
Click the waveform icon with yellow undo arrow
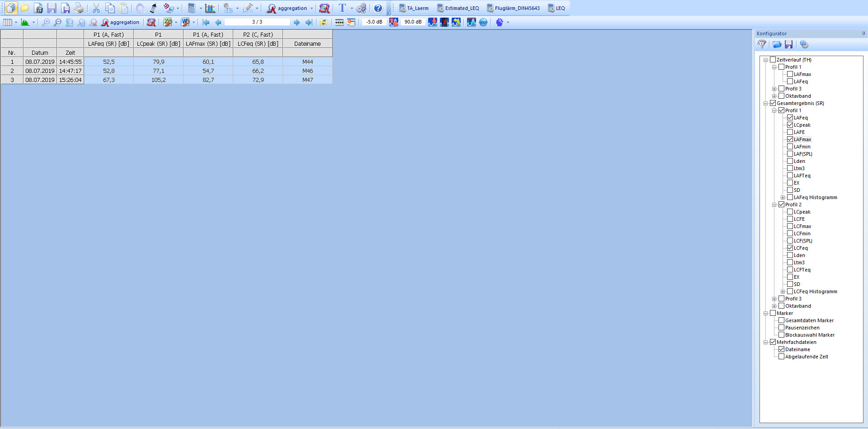(x=456, y=22)
